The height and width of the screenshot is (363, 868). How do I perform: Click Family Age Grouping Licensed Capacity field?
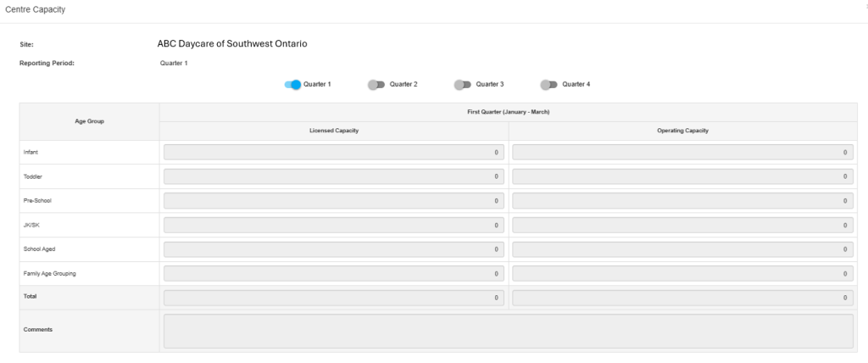point(334,274)
